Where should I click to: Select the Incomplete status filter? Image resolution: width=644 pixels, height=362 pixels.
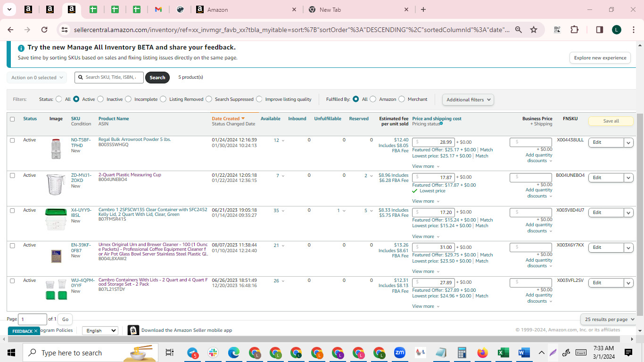[128, 99]
